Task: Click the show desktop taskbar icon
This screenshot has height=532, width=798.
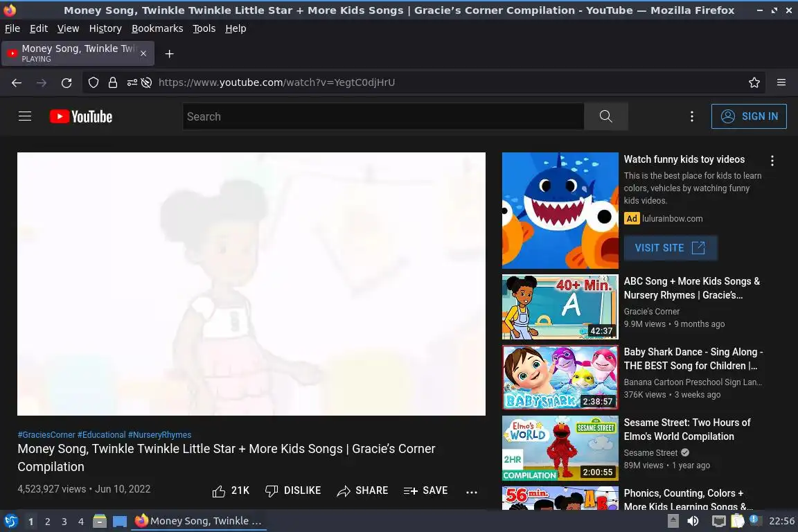Action: pyautogui.click(x=120, y=522)
